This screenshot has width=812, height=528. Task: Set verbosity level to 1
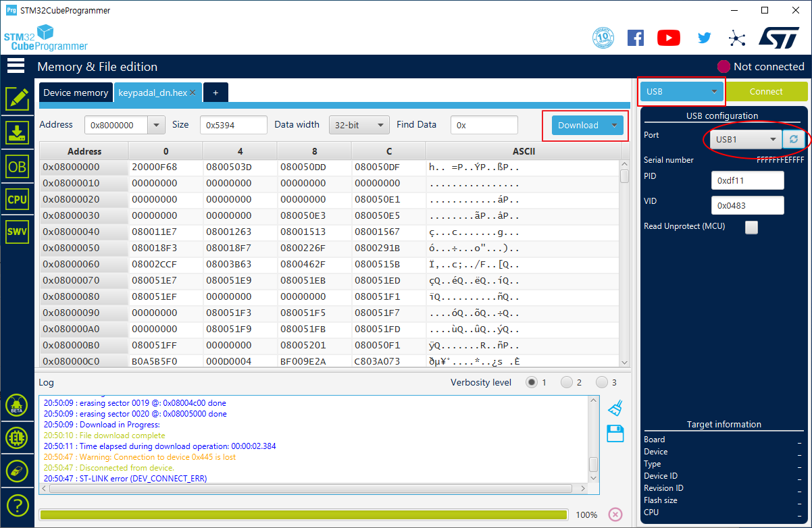[x=532, y=382]
